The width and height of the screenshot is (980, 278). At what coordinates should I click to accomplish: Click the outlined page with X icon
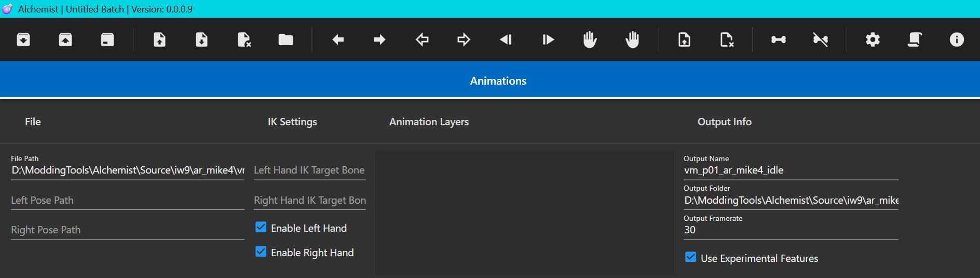(x=727, y=39)
